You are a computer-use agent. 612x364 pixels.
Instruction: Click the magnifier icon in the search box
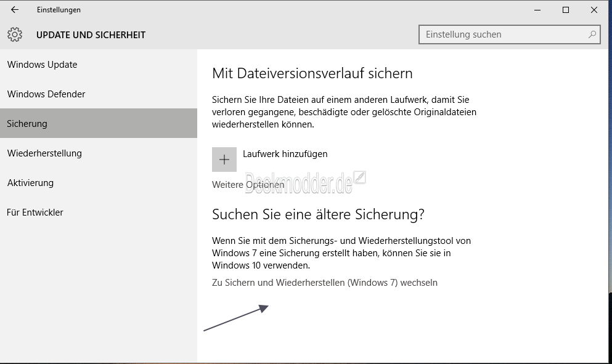[x=592, y=34]
